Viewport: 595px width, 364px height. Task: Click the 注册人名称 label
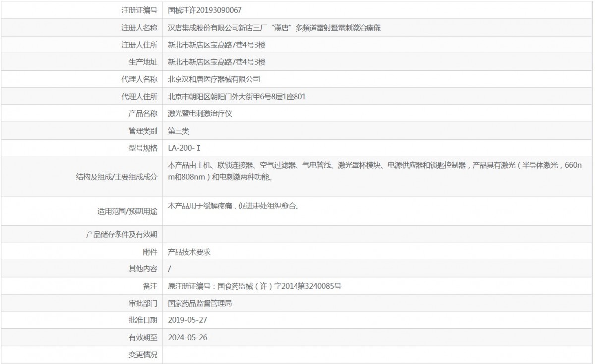tap(139, 28)
